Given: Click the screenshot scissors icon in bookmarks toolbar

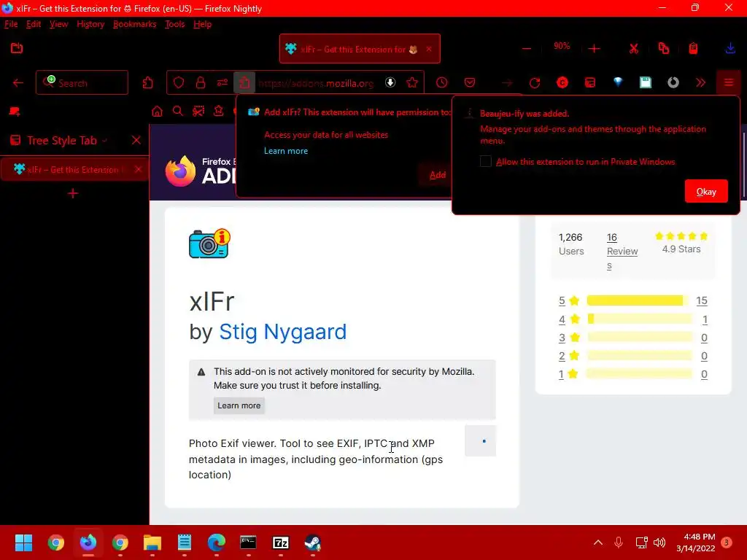Looking at the screenshot, I should [x=198, y=112].
